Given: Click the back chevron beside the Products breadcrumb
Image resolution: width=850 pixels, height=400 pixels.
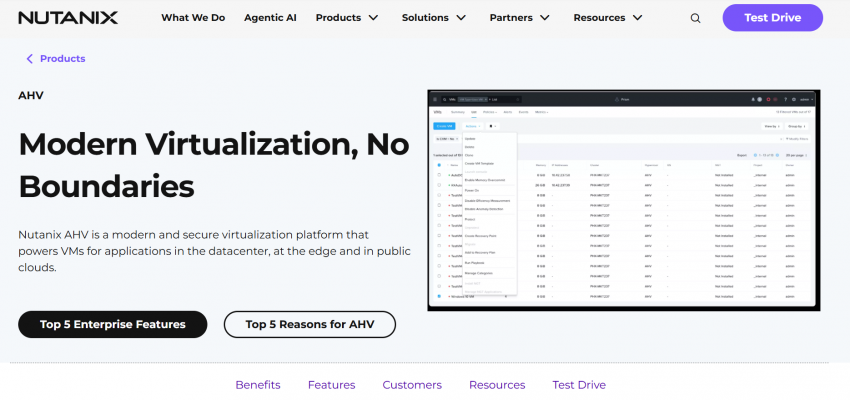Looking at the screenshot, I should [x=29, y=59].
